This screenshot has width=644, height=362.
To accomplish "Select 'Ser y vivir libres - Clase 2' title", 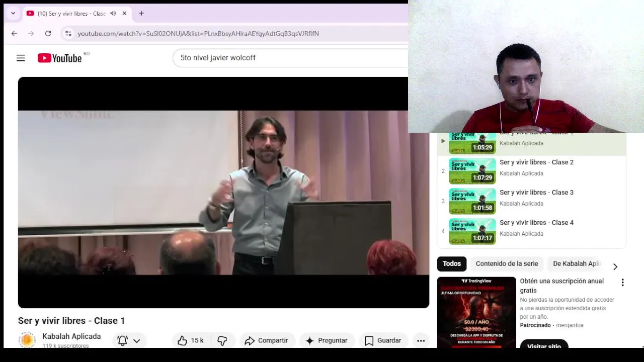I will [x=536, y=162].
